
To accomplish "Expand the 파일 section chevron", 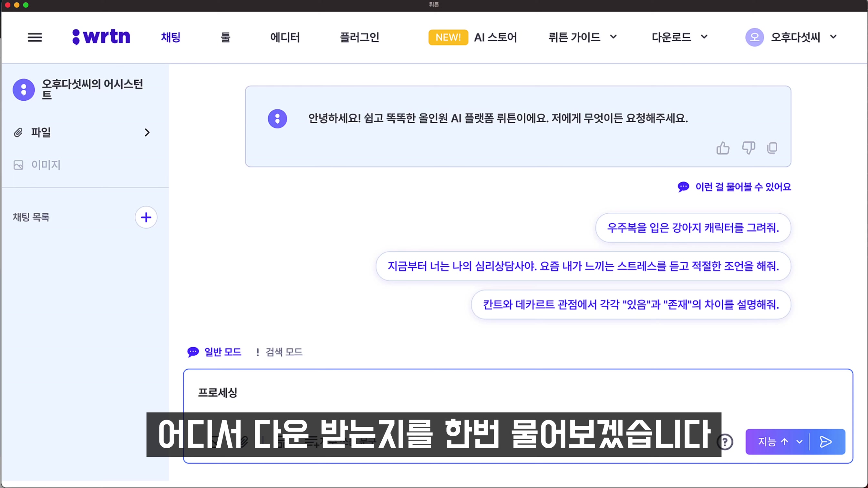I will click(147, 132).
